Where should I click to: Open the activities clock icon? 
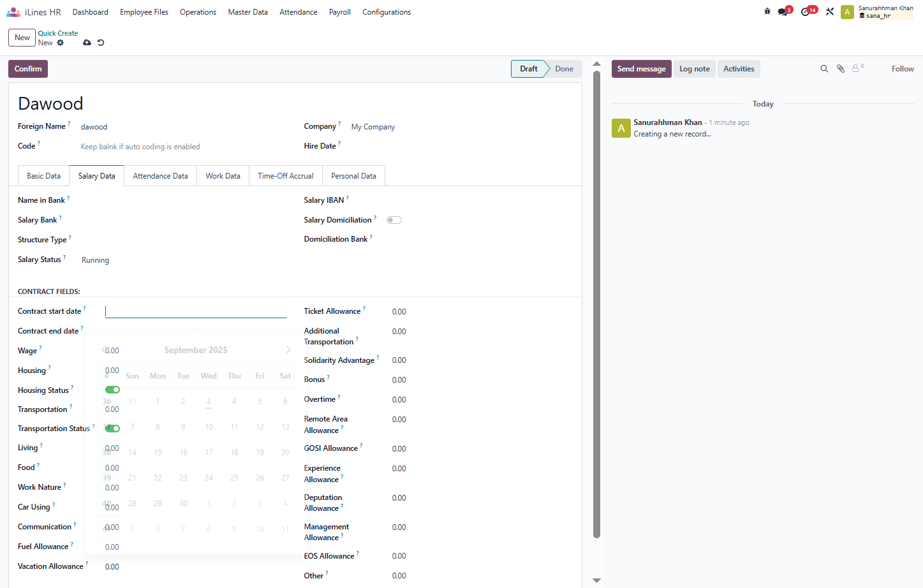[806, 11]
